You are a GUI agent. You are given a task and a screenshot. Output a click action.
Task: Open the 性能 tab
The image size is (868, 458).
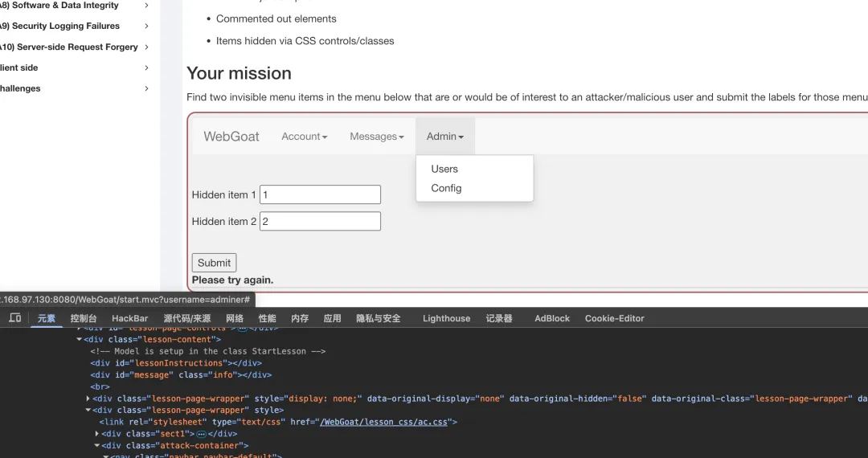point(268,318)
